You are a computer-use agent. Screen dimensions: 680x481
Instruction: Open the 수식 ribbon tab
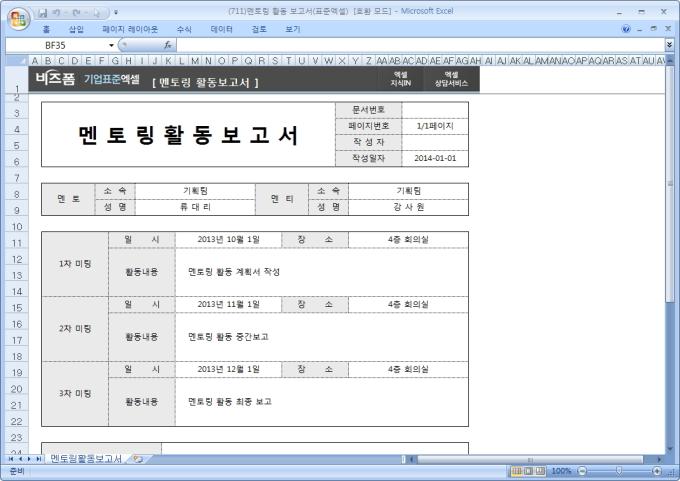(x=184, y=29)
